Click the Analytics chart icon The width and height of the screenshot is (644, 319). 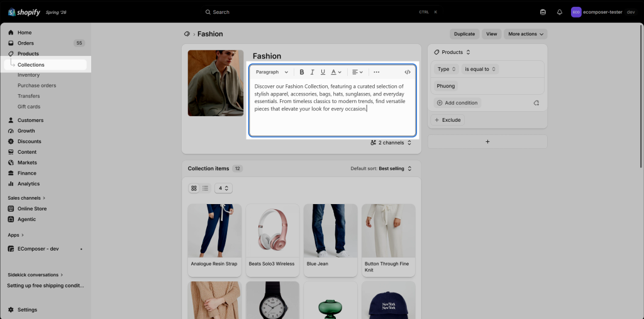point(11,184)
